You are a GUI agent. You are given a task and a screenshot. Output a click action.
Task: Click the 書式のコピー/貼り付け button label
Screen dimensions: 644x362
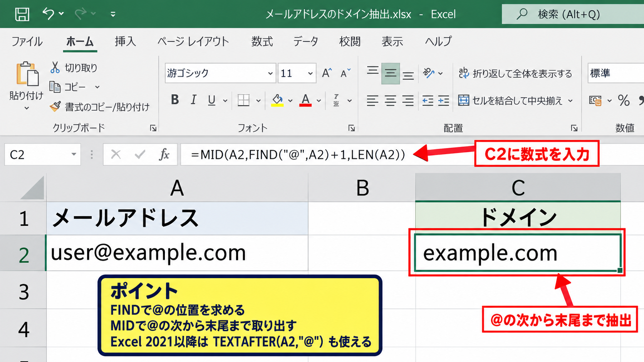pyautogui.click(x=107, y=107)
